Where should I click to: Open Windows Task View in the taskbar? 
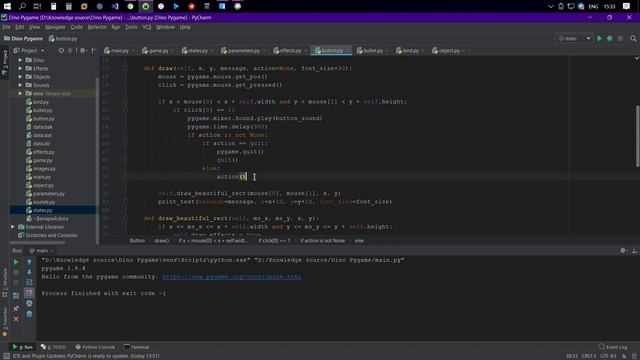[38, 6]
